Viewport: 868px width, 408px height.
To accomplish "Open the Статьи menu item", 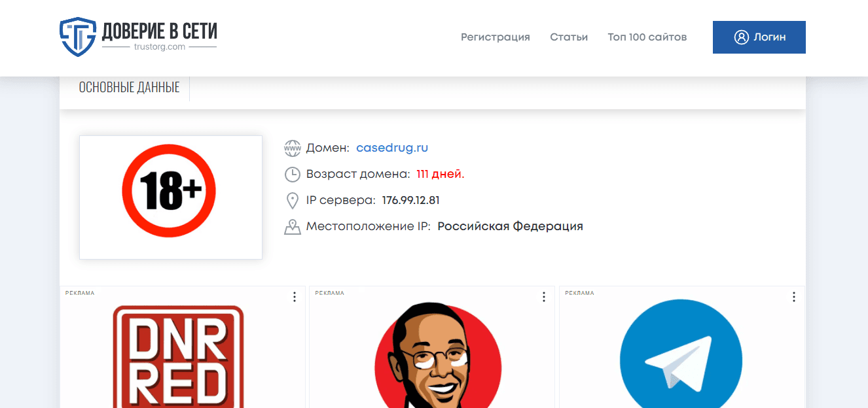I will (569, 37).
